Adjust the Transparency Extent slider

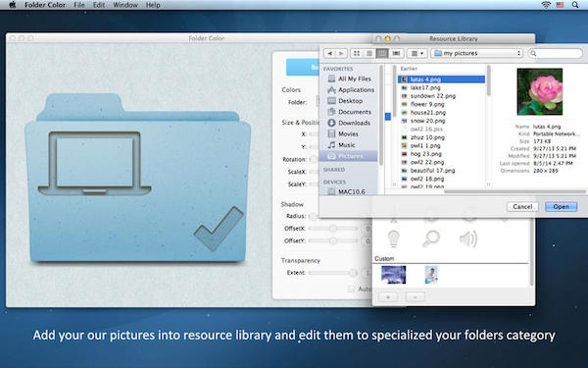pos(333,273)
